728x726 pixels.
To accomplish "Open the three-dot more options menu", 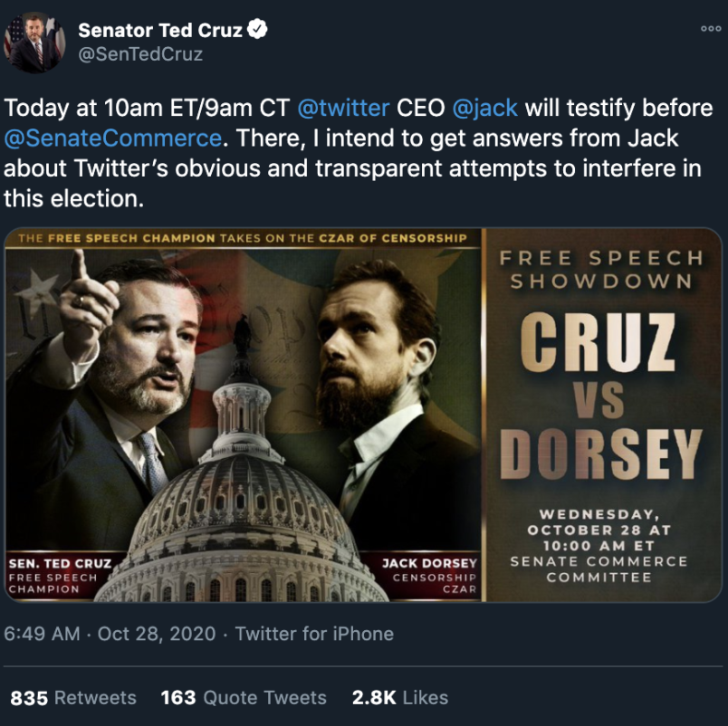I will tap(711, 30).
